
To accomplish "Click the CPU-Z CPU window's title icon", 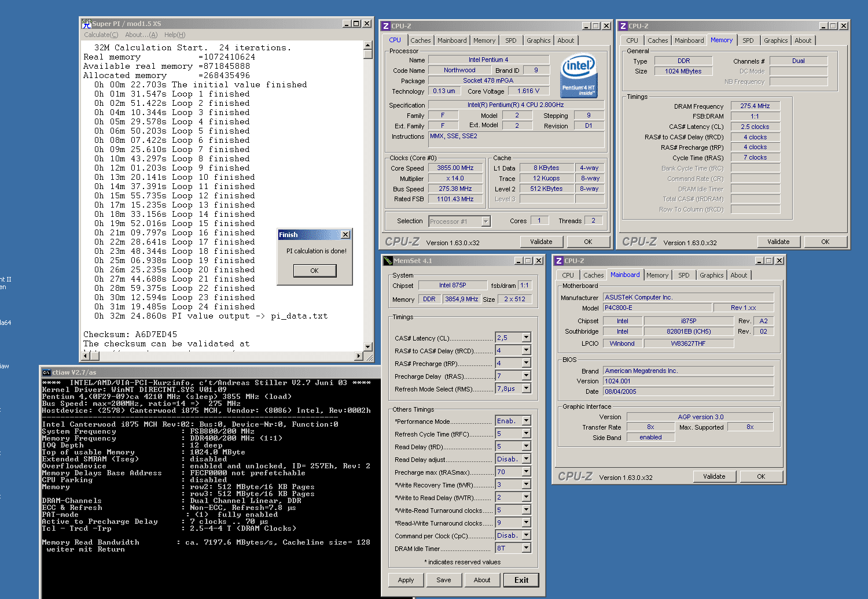I will (x=386, y=26).
